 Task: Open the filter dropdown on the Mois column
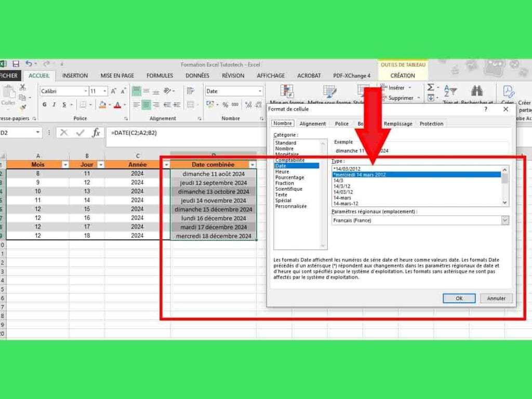tap(65, 164)
